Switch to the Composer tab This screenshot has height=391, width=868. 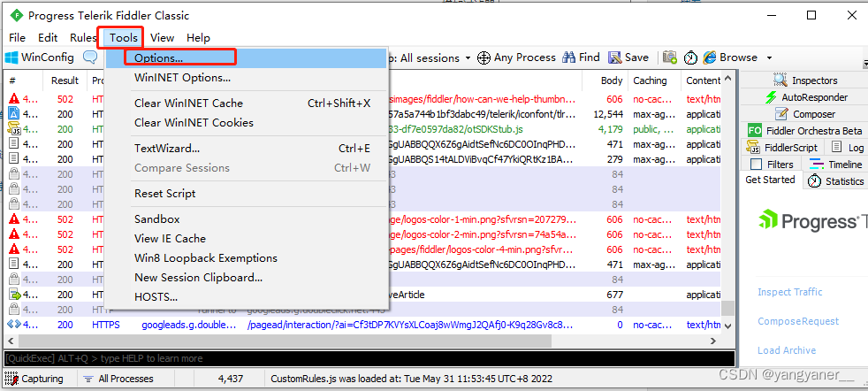point(804,114)
